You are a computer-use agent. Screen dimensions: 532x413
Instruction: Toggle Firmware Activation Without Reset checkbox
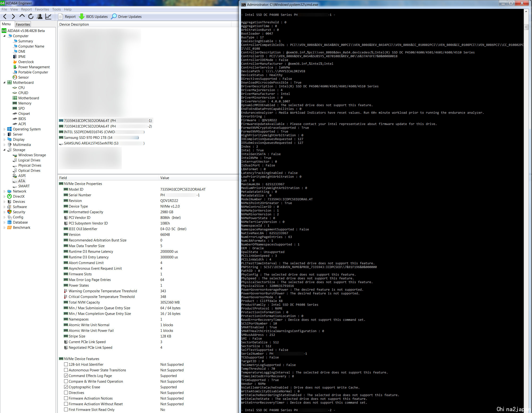(66, 404)
